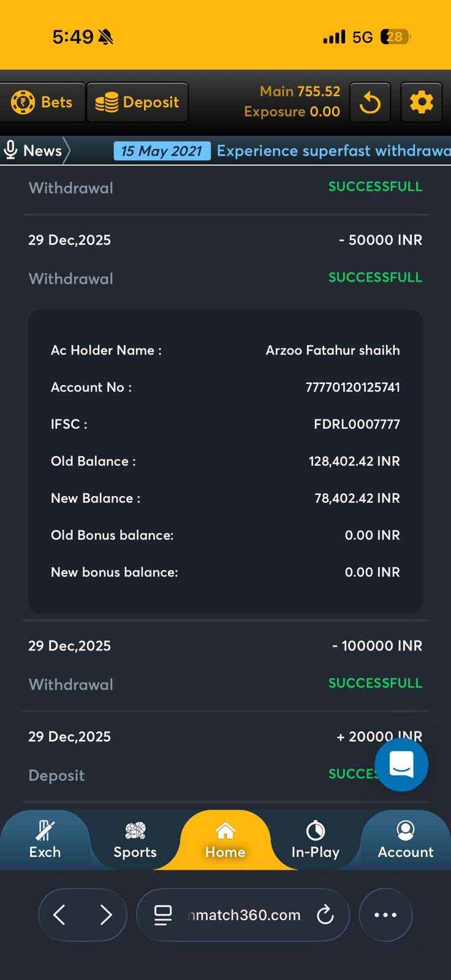Reload page in browser address bar
The image size is (451, 980).
pyautogui.click(x=325, y=915)
